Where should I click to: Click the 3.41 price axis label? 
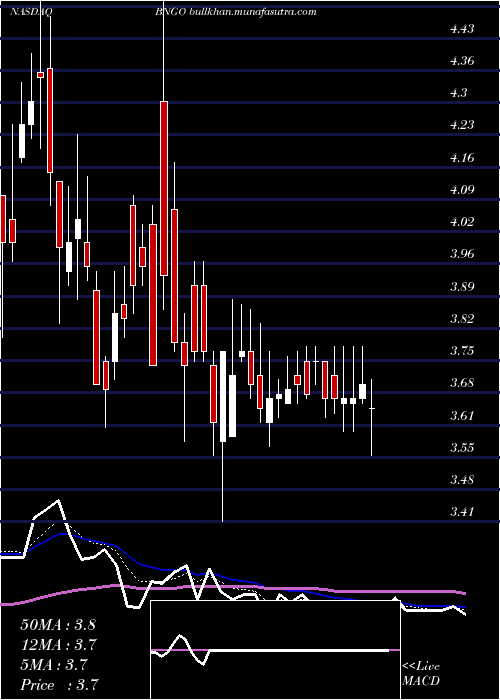462,512
